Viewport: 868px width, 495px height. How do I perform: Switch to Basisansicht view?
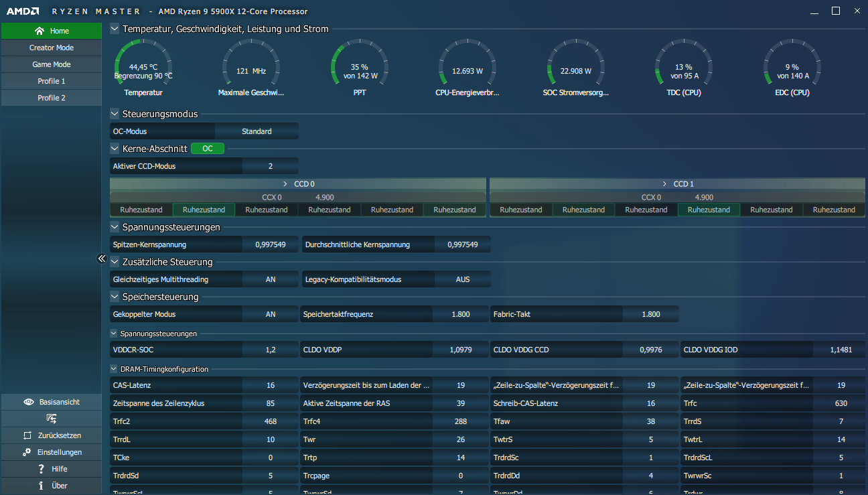coord(52,402)
